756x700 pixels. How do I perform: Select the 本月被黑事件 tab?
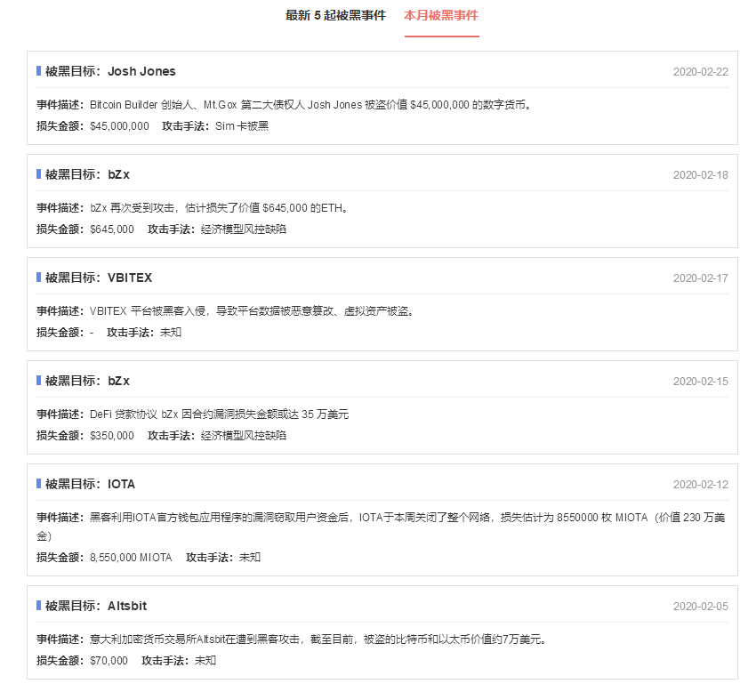click(x=441, y=15)
